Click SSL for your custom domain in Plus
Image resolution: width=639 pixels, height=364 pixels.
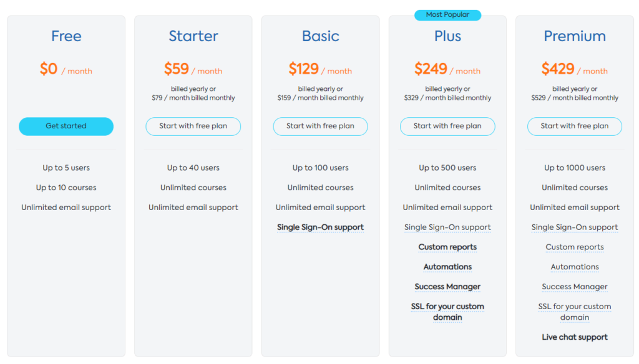447,312
